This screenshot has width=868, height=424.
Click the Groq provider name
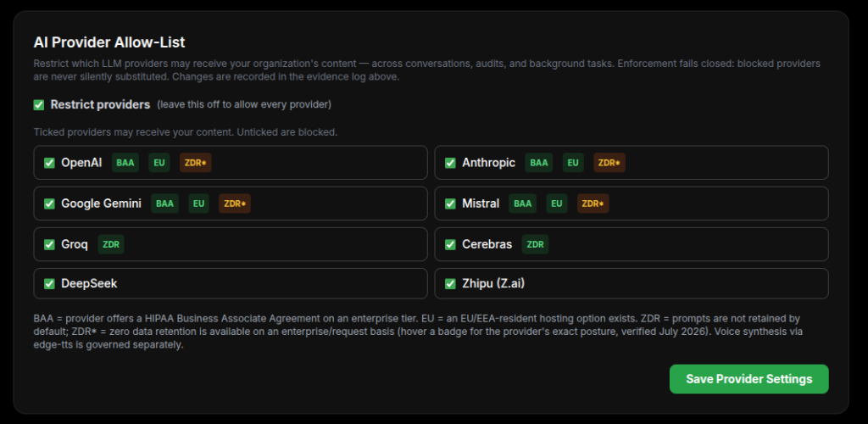point(75,244)
